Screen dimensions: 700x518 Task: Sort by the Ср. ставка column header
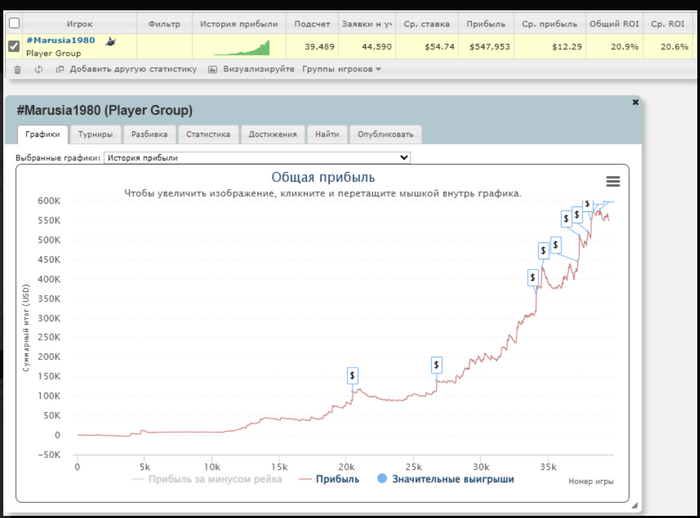click(427, 24)
